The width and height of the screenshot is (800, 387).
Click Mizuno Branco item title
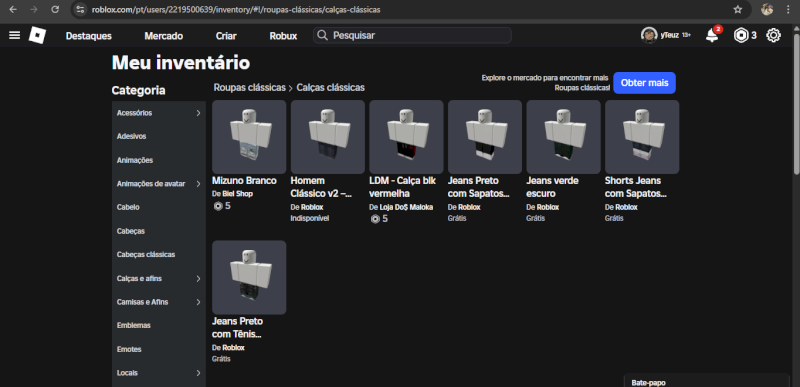(244, 181)
